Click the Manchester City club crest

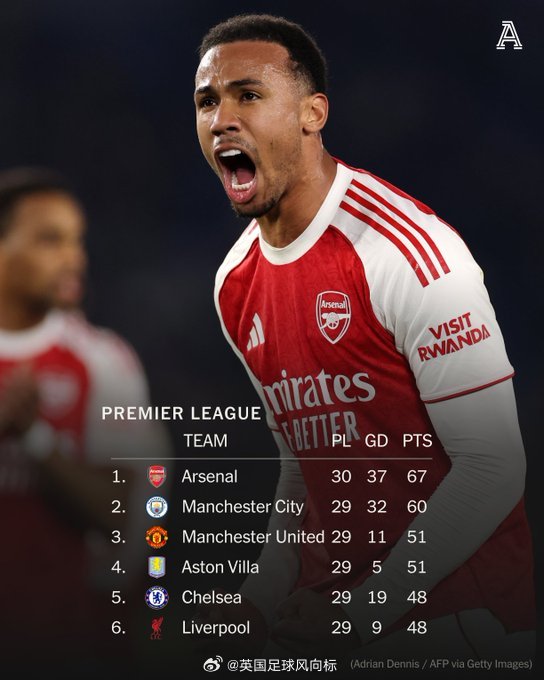(x=157, y=507)
